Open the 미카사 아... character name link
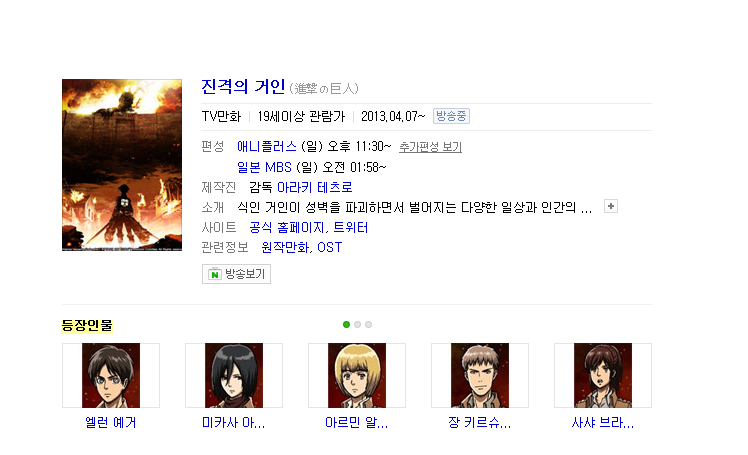748x455 pixels. (233, 423)
